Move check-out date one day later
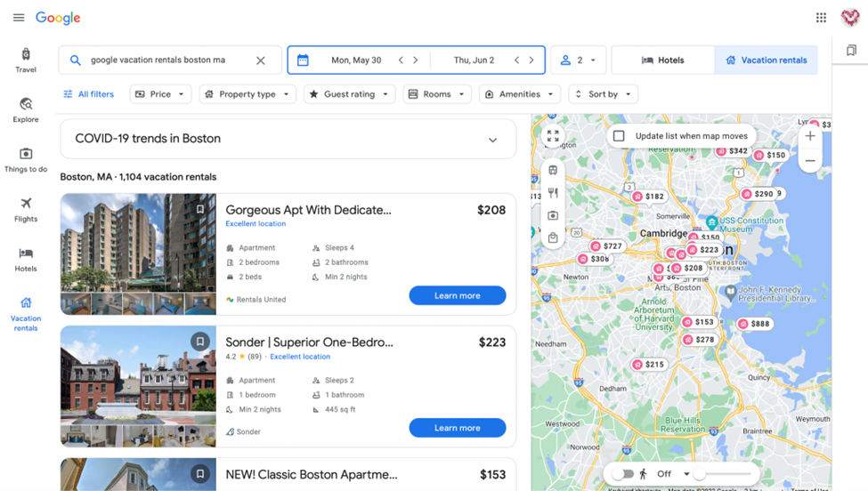This screenshot has height=491, width=868. coord(531,60)
